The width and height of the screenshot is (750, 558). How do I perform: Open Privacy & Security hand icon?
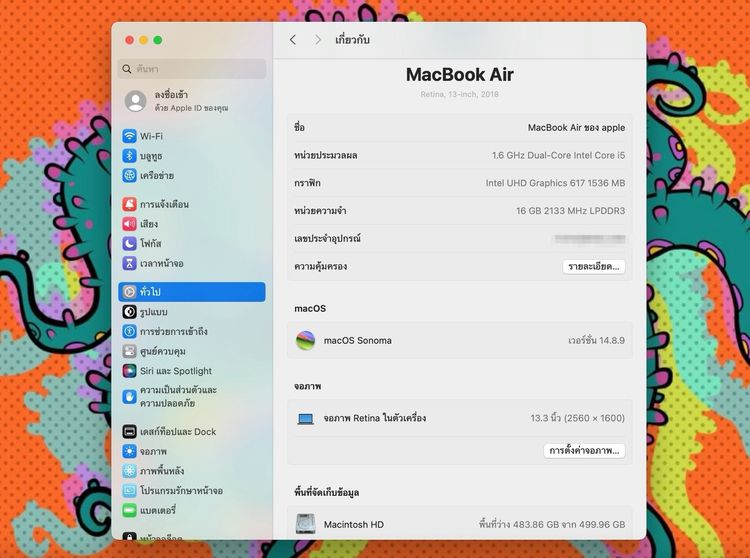[129, 396]
